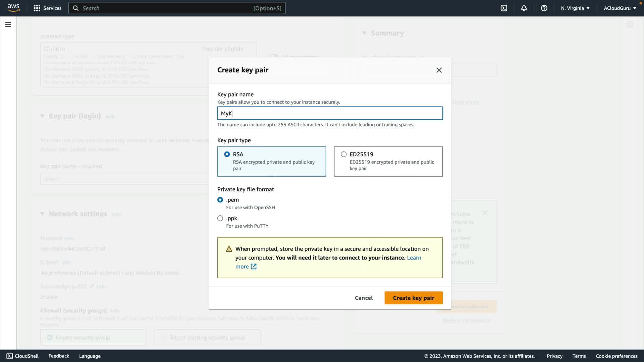
Task: Close the Create key pair dialog
Action: [439, 70]
